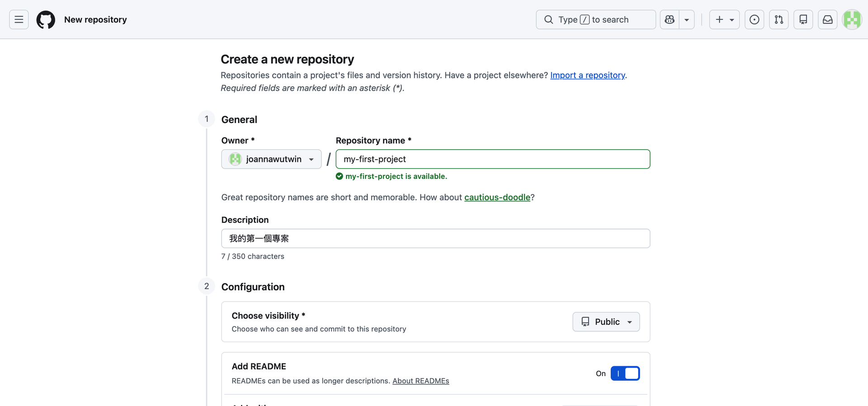This screenshot has height=406, width=868.
Task: Open the Create new plus menu
Action: [x=724, y=19]
